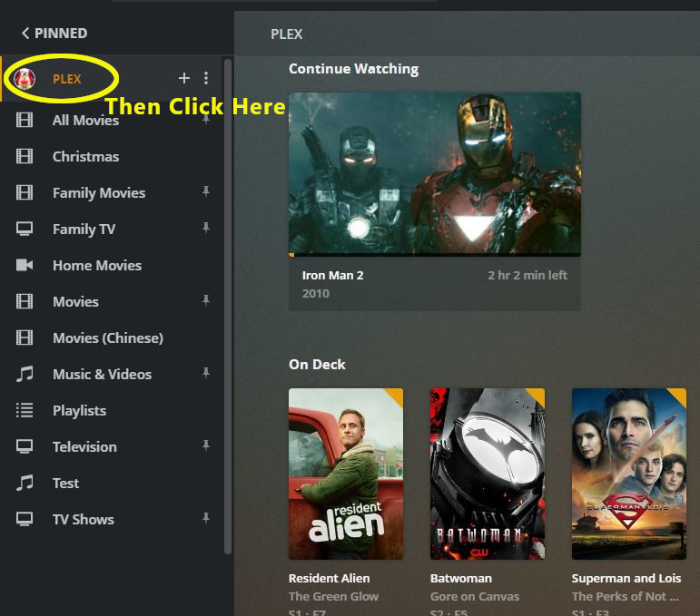Toggle the pin on Family TV

click(206, 228)
